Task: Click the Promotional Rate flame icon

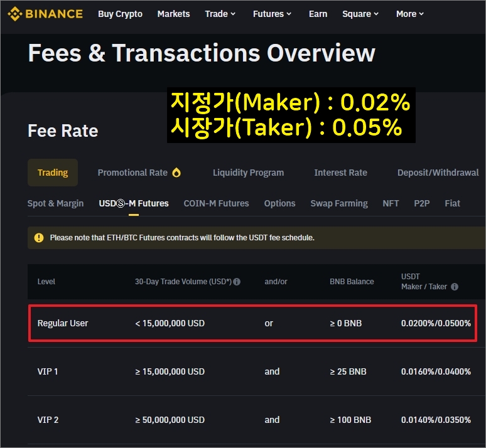Action: coord(176,173)
